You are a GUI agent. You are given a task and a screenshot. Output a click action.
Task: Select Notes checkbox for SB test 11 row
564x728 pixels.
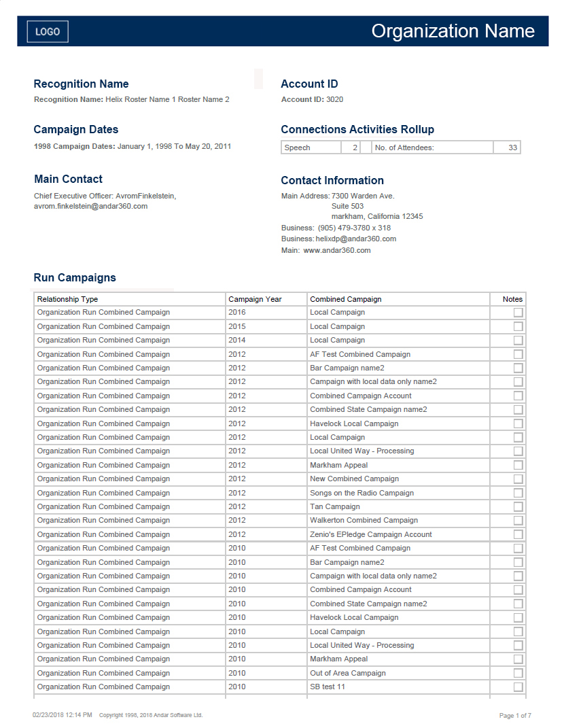tap(518, 687)
